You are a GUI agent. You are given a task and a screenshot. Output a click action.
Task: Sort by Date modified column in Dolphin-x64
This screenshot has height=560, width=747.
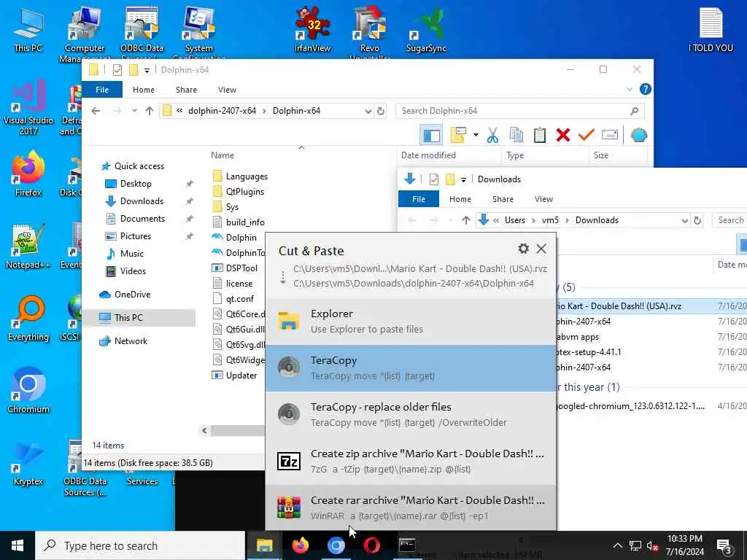428,155
